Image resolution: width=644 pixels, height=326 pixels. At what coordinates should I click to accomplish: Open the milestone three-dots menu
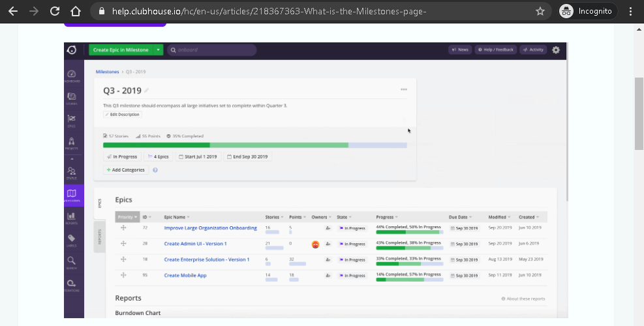tap(404, 90)
